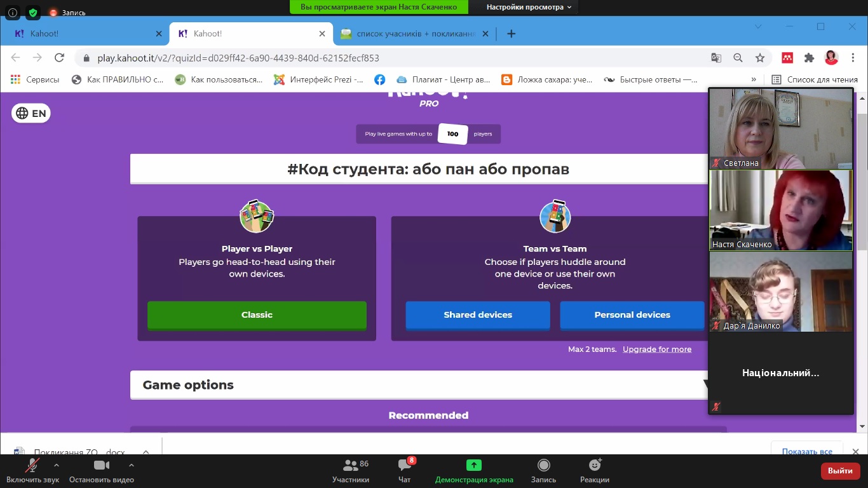Close the first Kahoot! tab
The width and height of the screenshot is (868, 488).
[x=159, y=34]
